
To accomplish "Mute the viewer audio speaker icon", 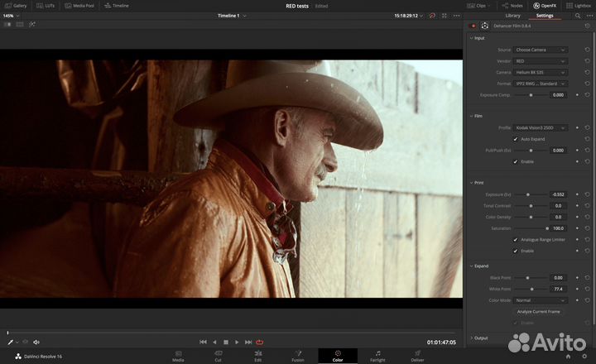I will click(36, 342).
